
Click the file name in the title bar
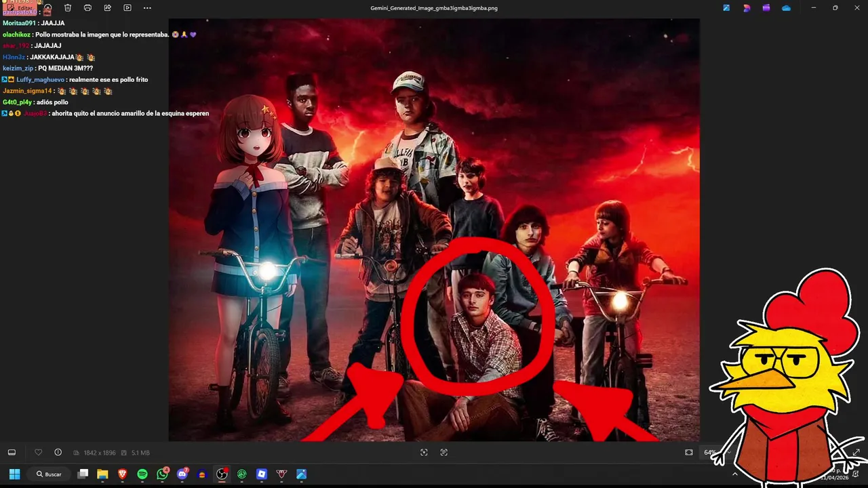(x=434, y=8)
